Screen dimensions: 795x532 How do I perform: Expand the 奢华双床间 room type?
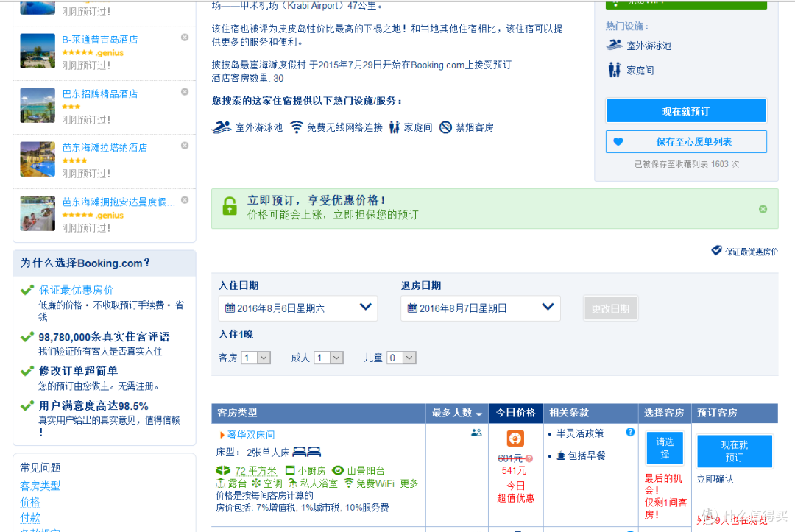tap(250, 435)
